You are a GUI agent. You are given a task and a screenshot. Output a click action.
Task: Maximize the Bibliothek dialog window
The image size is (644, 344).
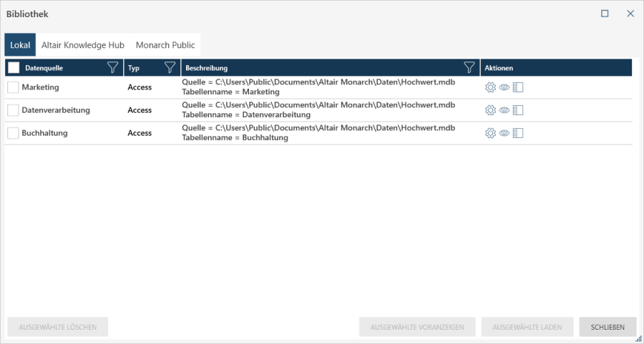click(605, 14)
